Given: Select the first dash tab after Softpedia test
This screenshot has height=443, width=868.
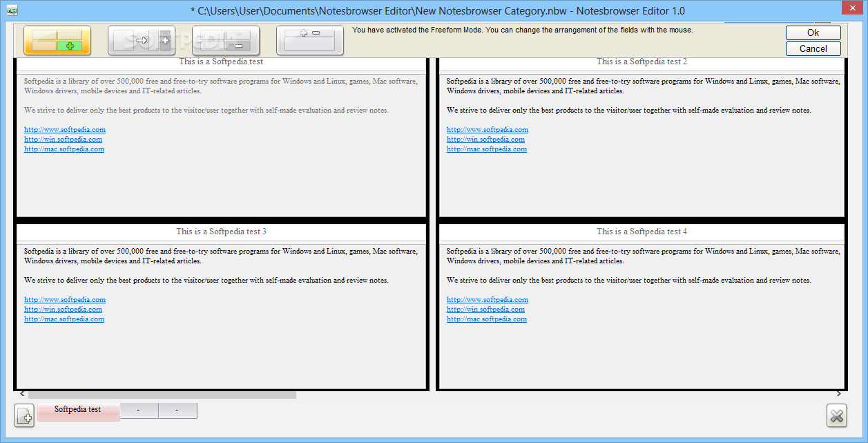Looking at the screenshot, I should pyautogui.click(x=139, y=411).
